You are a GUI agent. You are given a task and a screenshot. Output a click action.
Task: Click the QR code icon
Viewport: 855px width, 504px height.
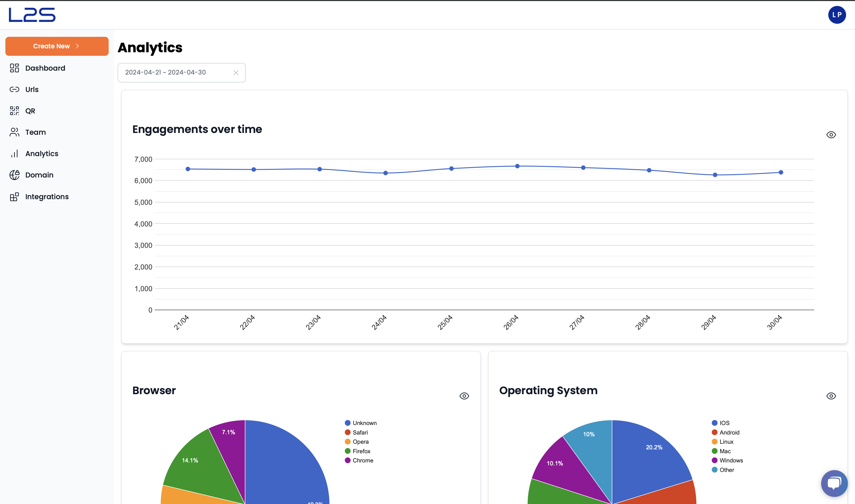(14, 111)
